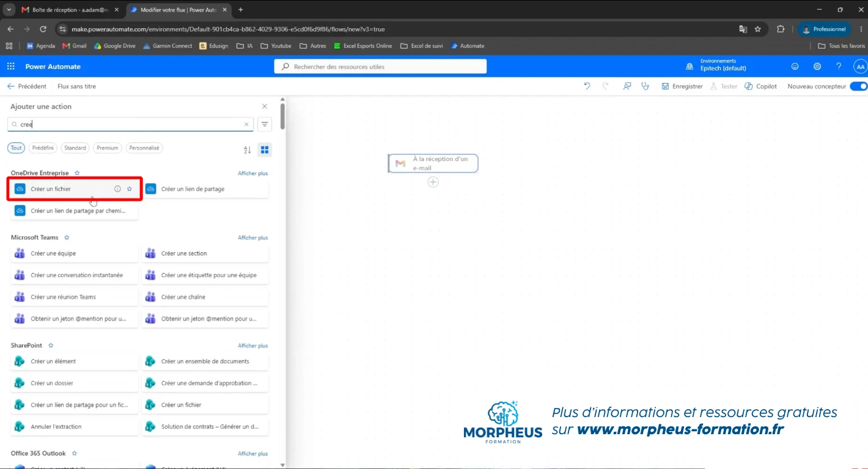This screenshot has width=868, height=469.
Task: Choose Créer une équipe Teams action
Action: (x=75, y=253)
